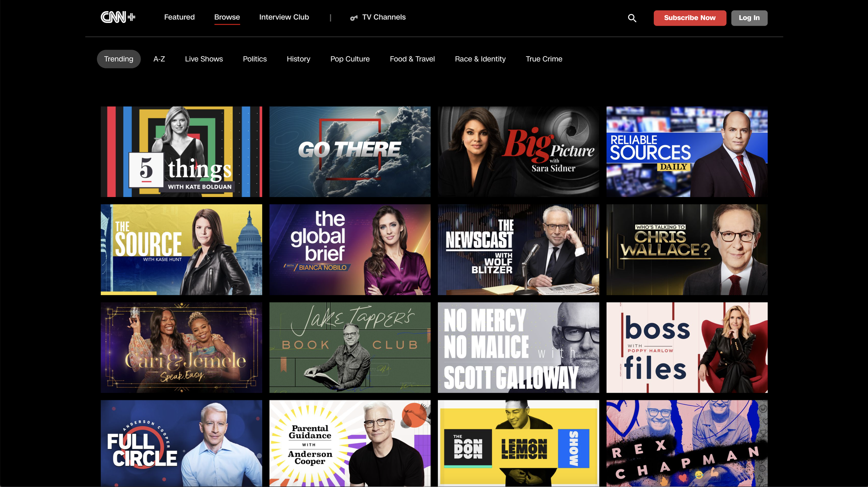
Task: Click the Subscribe Now button
Action: coord(690,18)
